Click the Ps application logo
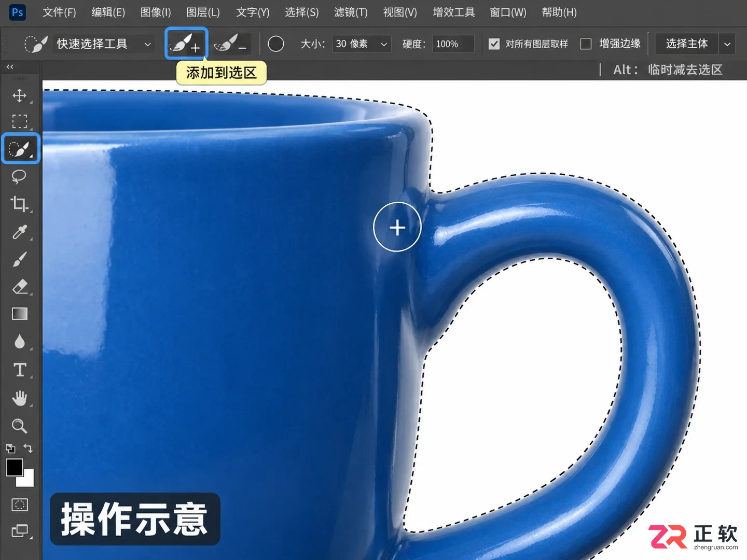 coord(18,12)
